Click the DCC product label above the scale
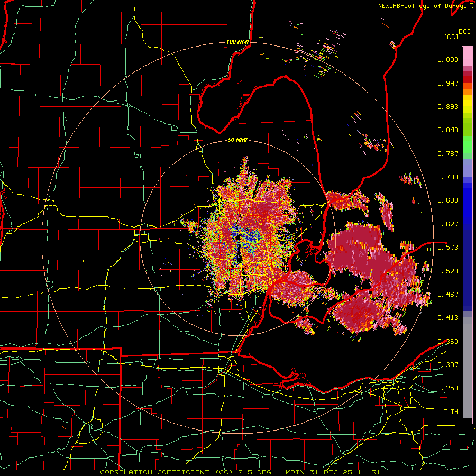 pyautogui.click(x=464, y=32)
